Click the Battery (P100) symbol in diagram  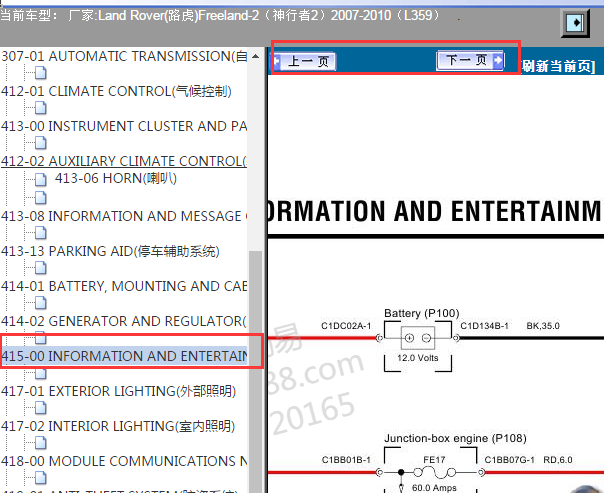tap(418, 338)
